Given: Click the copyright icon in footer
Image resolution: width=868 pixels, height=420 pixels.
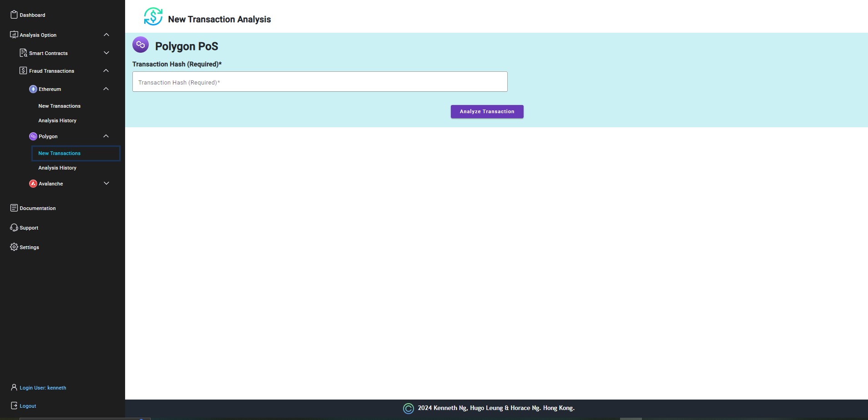Looking at the screenshot, I should click(409, 408).
